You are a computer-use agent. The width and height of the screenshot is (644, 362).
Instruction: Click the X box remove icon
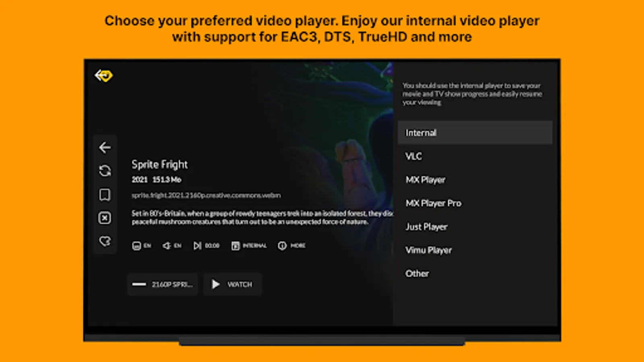coord(105,218)
